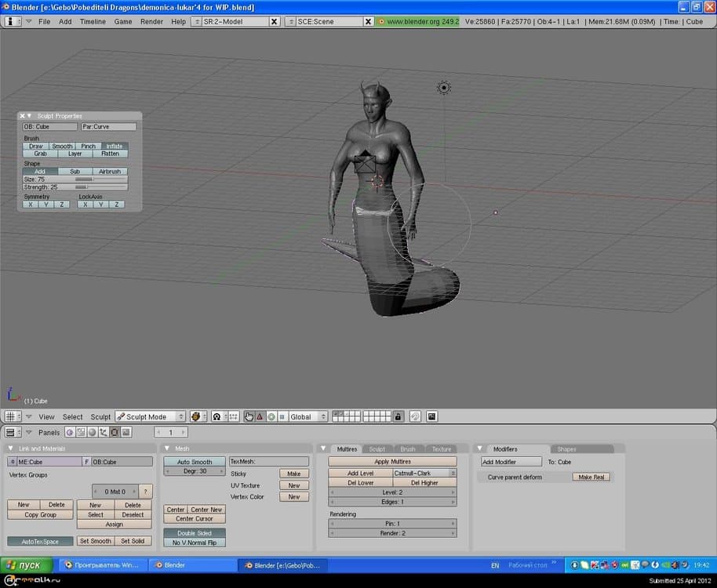Open the Sculpt Mode dropdown
The width and height of the screenshot is (717, 588).
(150, 416)
